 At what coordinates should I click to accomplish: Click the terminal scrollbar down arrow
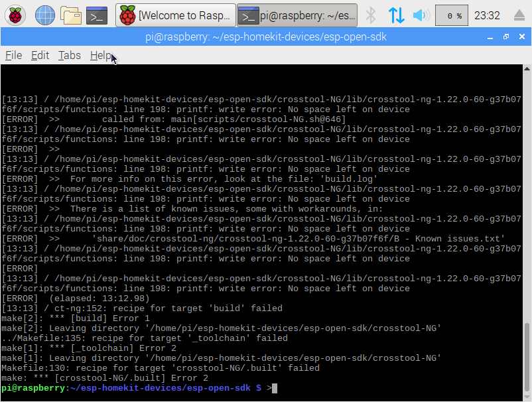tap(527, 396)
